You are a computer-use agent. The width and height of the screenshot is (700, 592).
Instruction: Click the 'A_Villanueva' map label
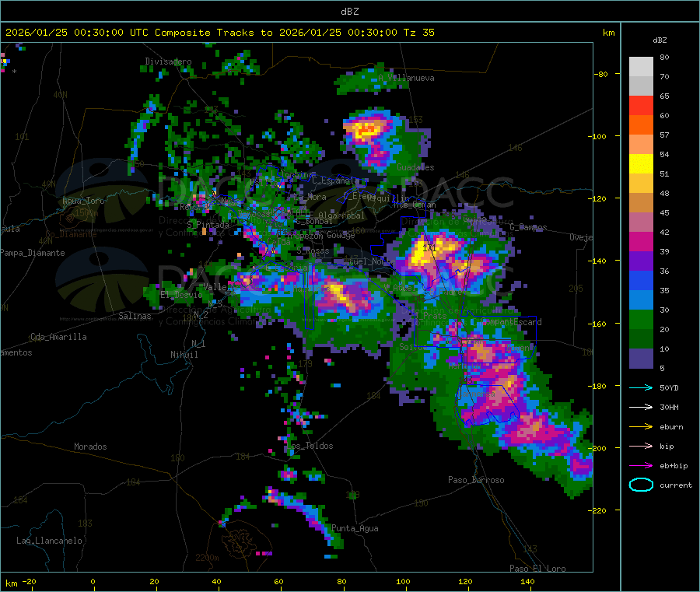[x=406, y=78]
